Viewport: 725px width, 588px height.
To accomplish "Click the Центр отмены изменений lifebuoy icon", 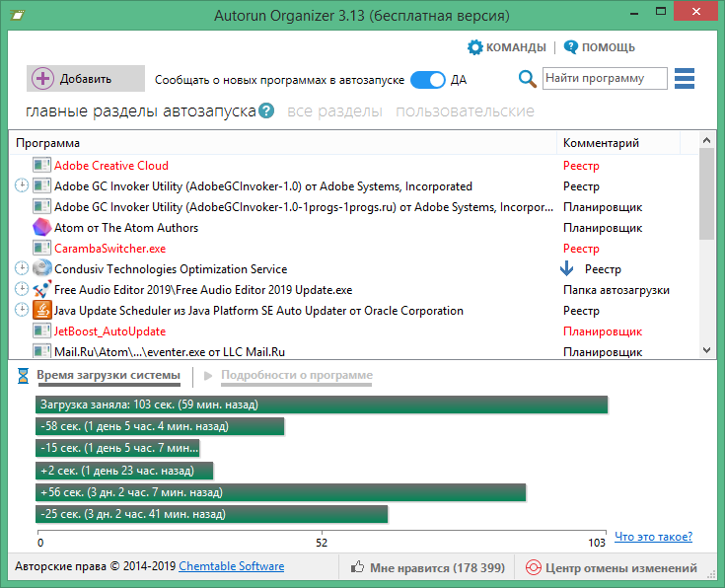I will coord(533,567).
